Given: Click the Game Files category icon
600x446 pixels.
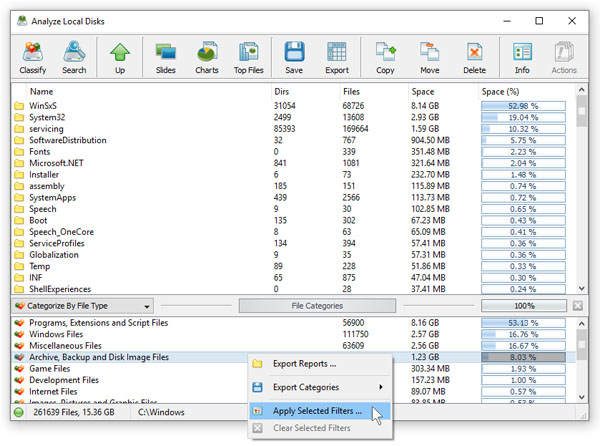Looking at the screenshot, I should tap(19, 369).
